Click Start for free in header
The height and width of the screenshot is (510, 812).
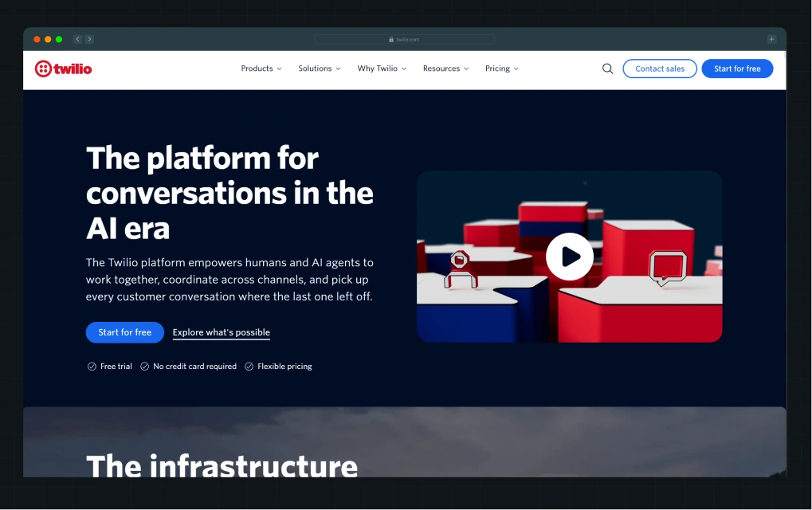pyautogui.click(x=737, y=69)
